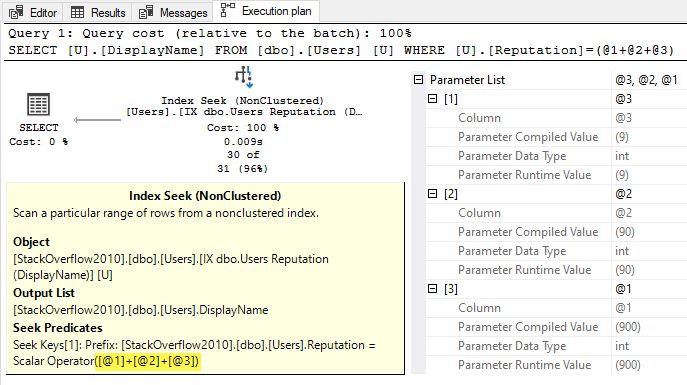Click the Editor tab icon
Screen dimensions: 687x385
16,12
